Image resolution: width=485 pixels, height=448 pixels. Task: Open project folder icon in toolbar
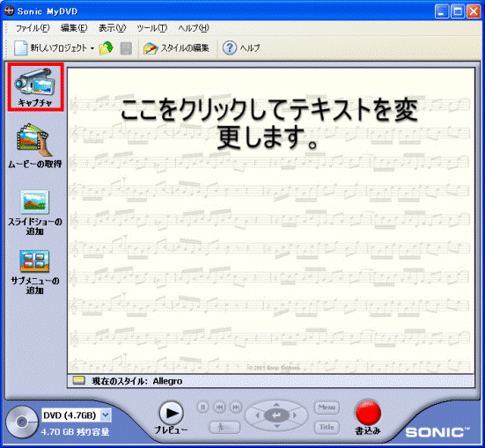coord(107,48)
